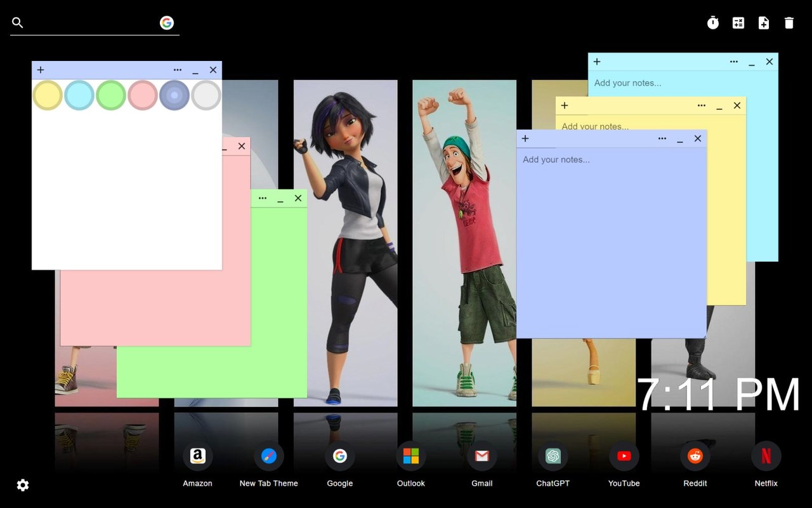Select the yellow note color
The width and height of the screenshot is (812, 508).
(48, 95)
